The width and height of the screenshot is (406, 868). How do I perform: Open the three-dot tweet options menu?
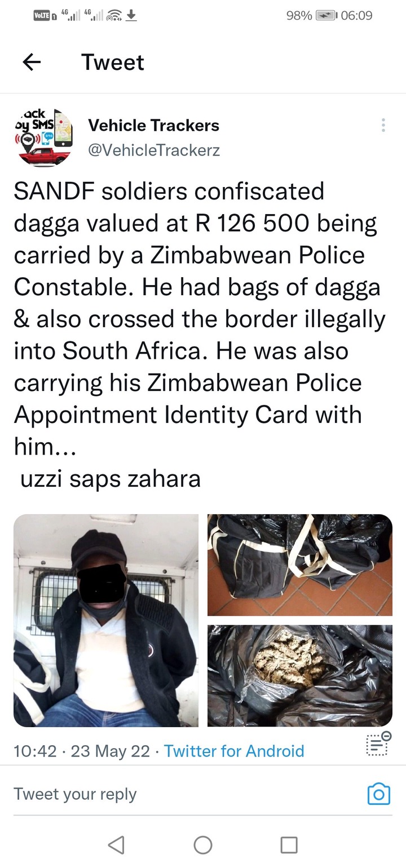tap(383, 125)
